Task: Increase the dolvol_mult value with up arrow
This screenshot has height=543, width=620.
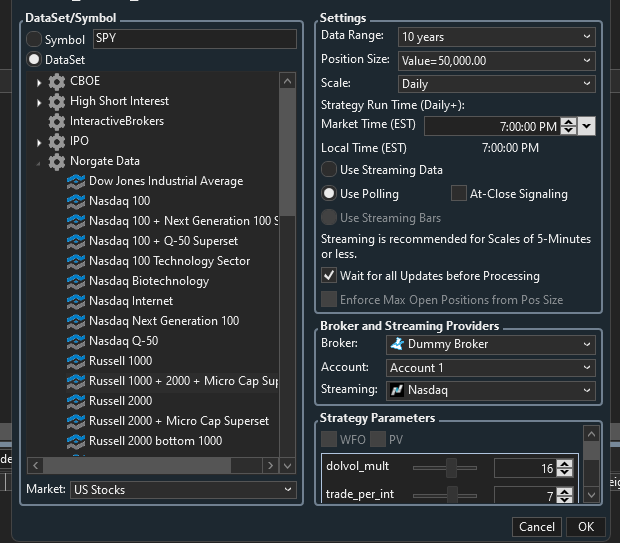Action: [x=565, y=464]
